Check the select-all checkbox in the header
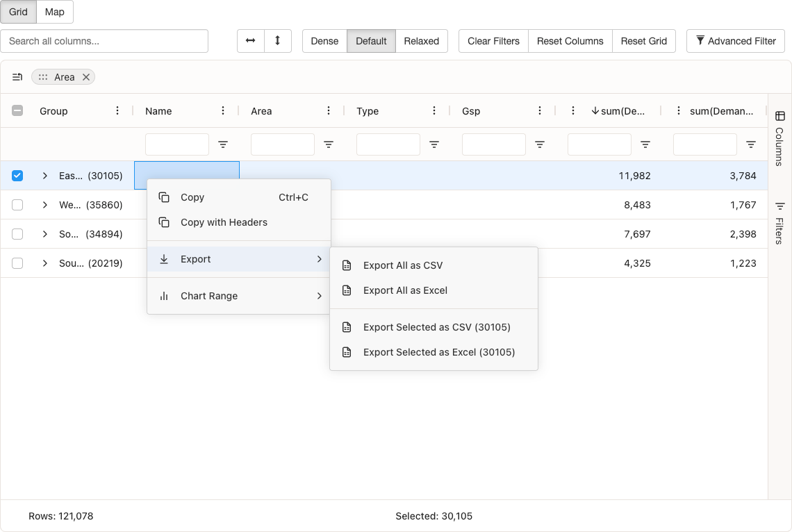 tap(17, 110)
